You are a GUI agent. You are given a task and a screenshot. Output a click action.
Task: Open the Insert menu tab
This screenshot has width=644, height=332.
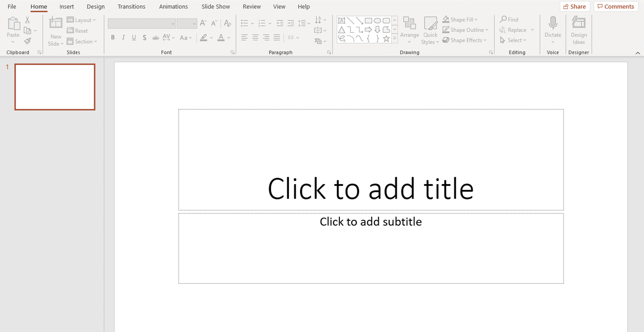click(x=66, y=6)
